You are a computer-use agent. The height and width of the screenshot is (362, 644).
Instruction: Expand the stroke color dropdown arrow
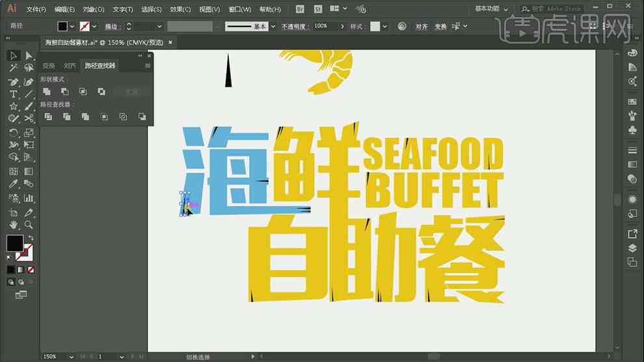[x=94, y=26]
